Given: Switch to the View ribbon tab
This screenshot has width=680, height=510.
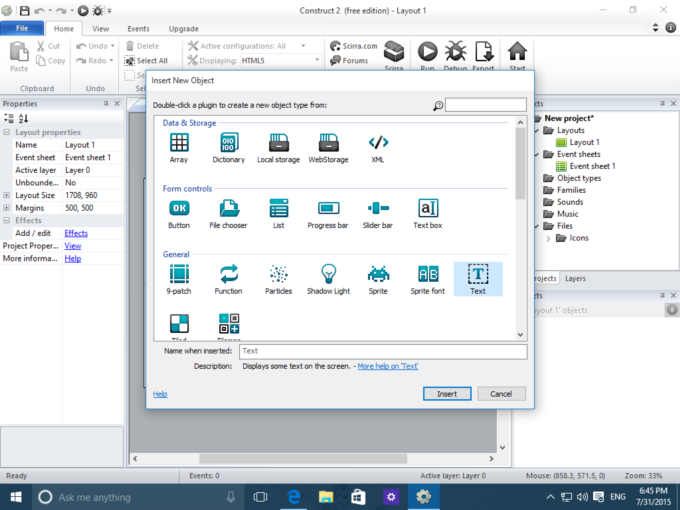Looking at the screenshot, I should click(100, 29).
